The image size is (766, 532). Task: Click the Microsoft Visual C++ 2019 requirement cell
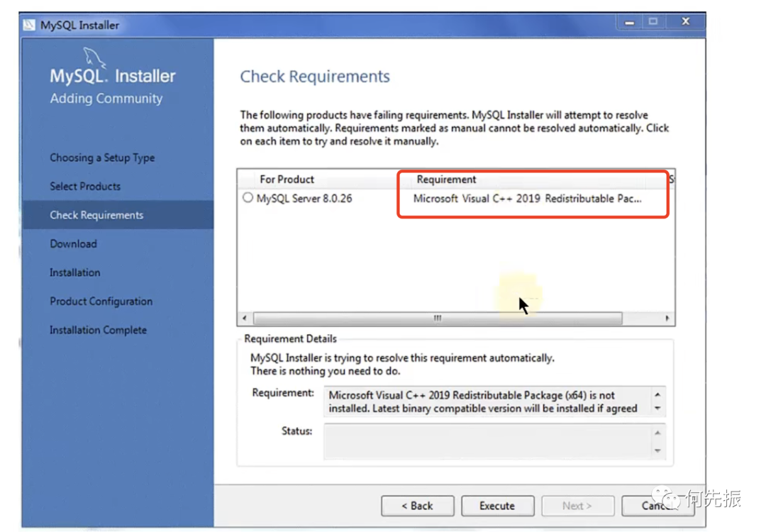pyautogui.click(x=527, y=199)
